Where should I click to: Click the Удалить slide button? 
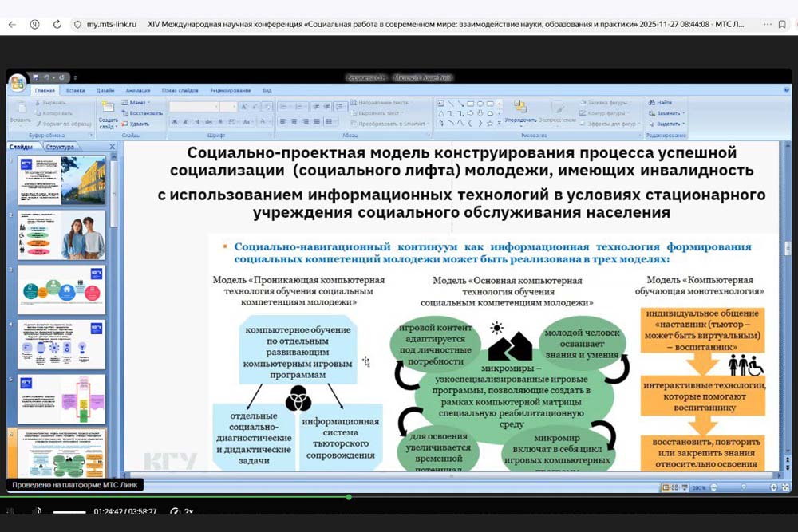pyautogui.click(x=137, y=124)
